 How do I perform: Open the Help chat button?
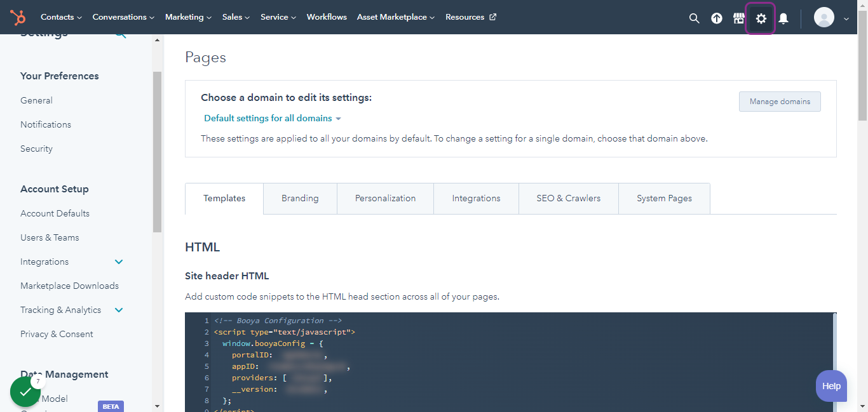(x=831, y=386)
